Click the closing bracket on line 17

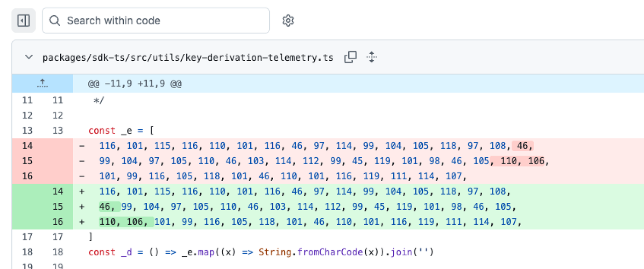tap(91, 237)
